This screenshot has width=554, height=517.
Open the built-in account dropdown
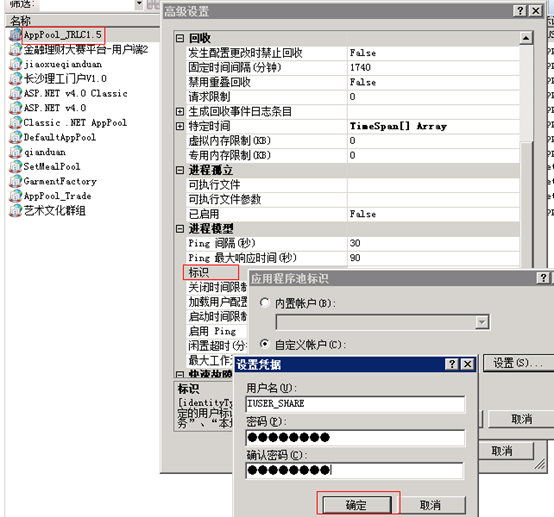coord(482,322)
